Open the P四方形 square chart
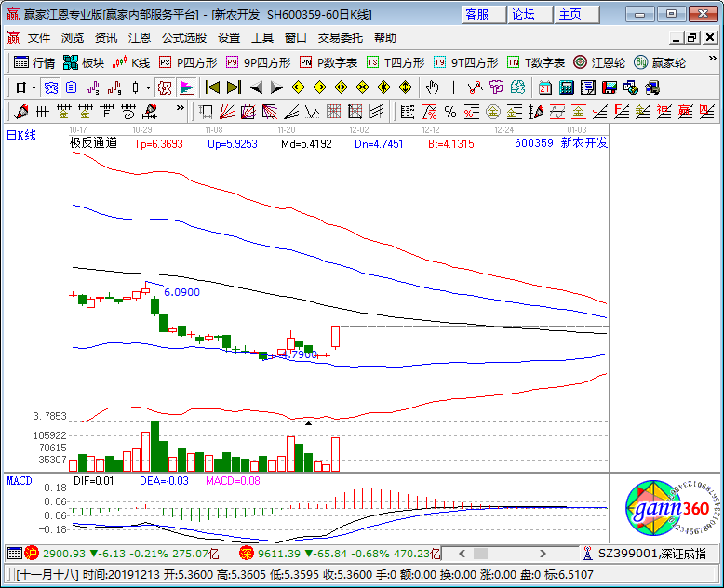The height and width of the screenshot is (588, 724). [188, 62]
